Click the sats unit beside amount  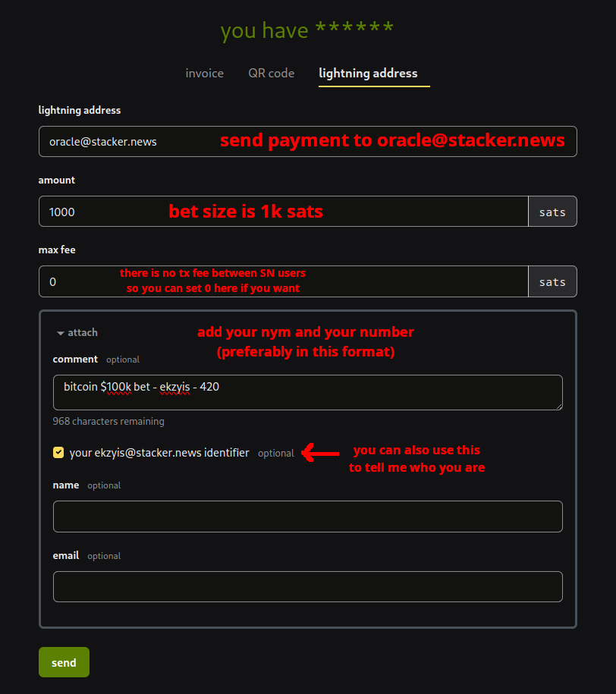coord(552,212)
